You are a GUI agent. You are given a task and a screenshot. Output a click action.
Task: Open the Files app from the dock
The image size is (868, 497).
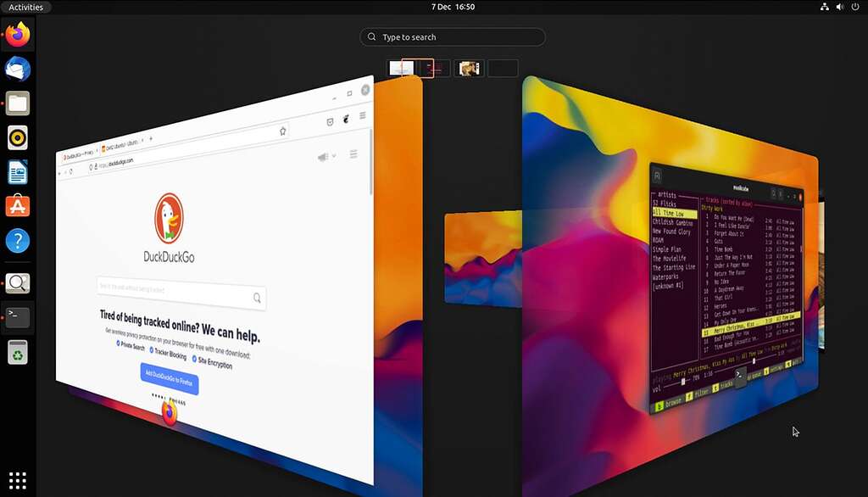coord(17,103)
